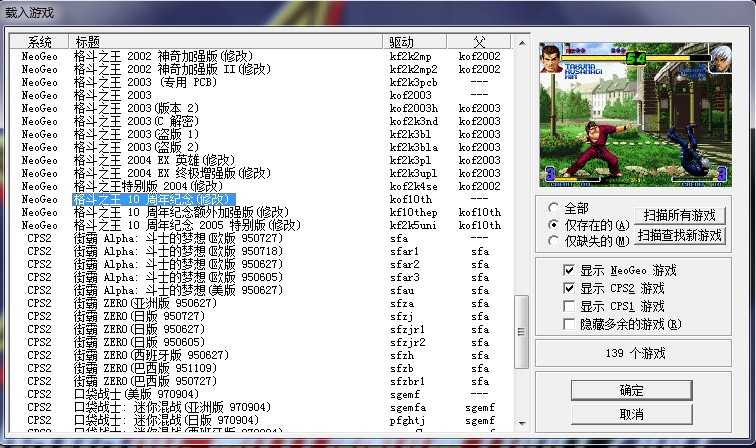Click scrollbar up arrow in game list
756x448 pixels.
[x=522, y=43]
